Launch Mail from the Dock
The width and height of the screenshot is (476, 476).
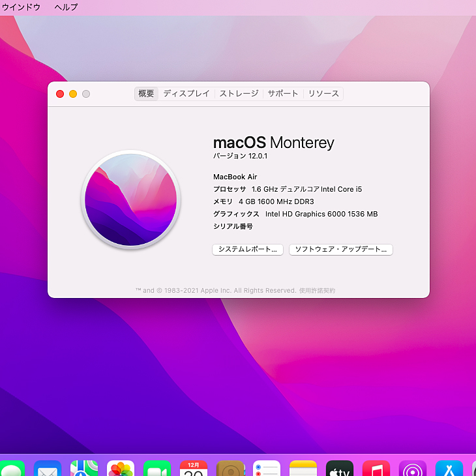click(x=48, y=469)
